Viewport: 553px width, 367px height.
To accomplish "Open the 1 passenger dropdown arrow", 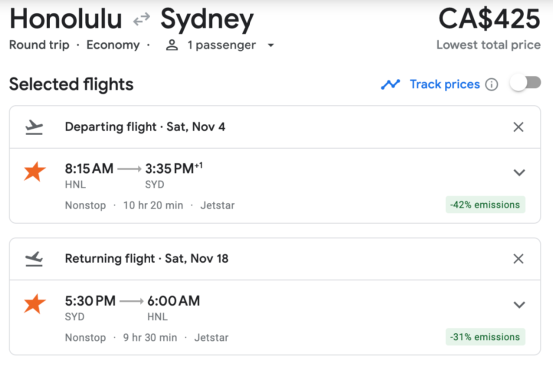I will (x=271, y=45).
